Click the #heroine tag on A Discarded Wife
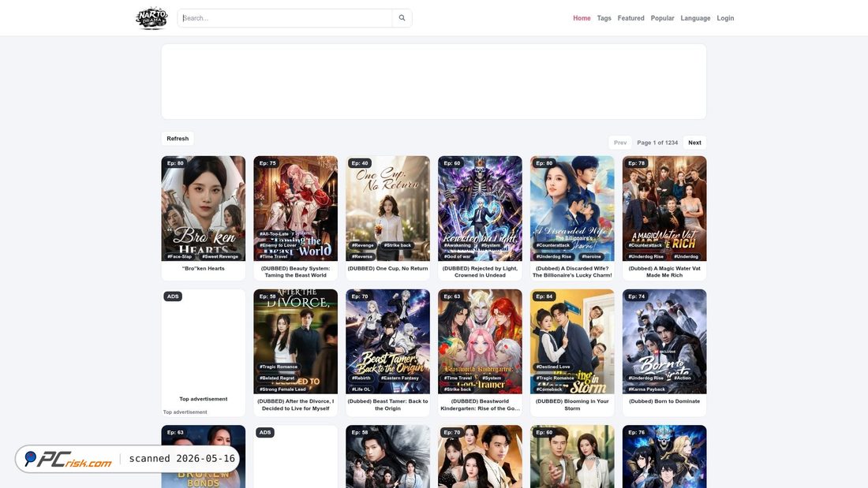The width and height of the screenshot is (868, 488). [x=591, y=257]
